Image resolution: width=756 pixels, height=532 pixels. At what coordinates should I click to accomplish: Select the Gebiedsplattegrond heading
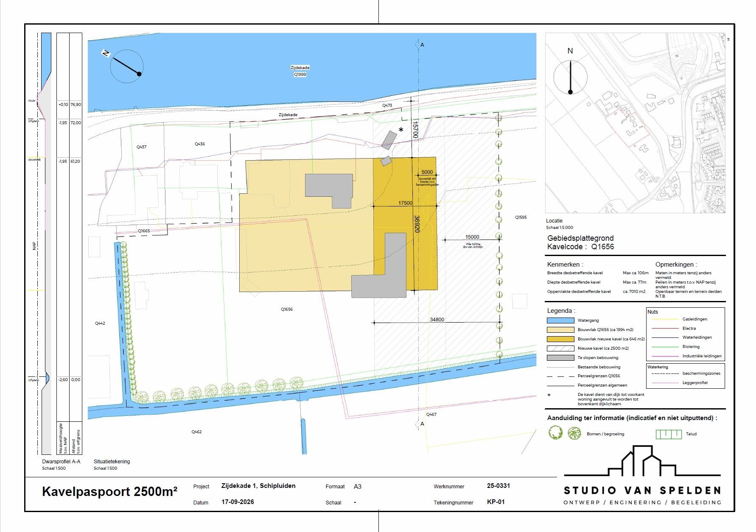point(580,238)
